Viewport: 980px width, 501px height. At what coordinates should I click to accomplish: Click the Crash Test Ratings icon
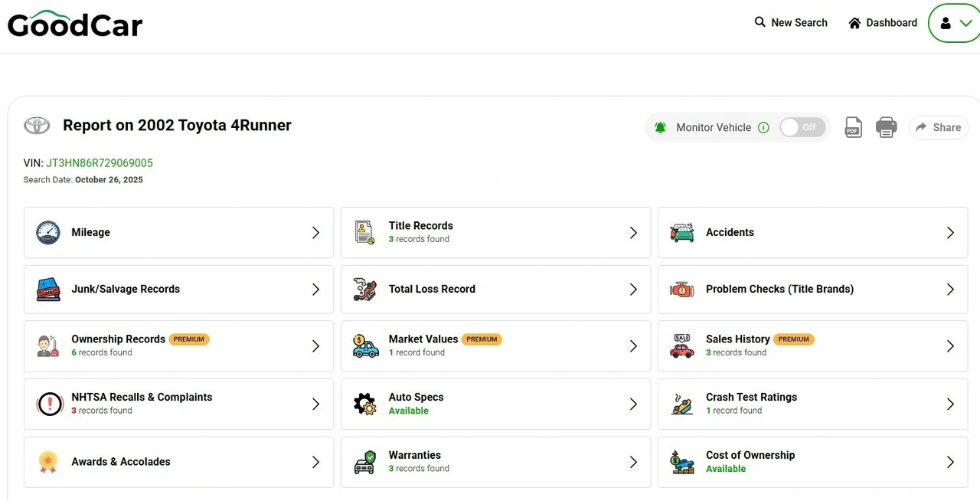coord(682,404)
